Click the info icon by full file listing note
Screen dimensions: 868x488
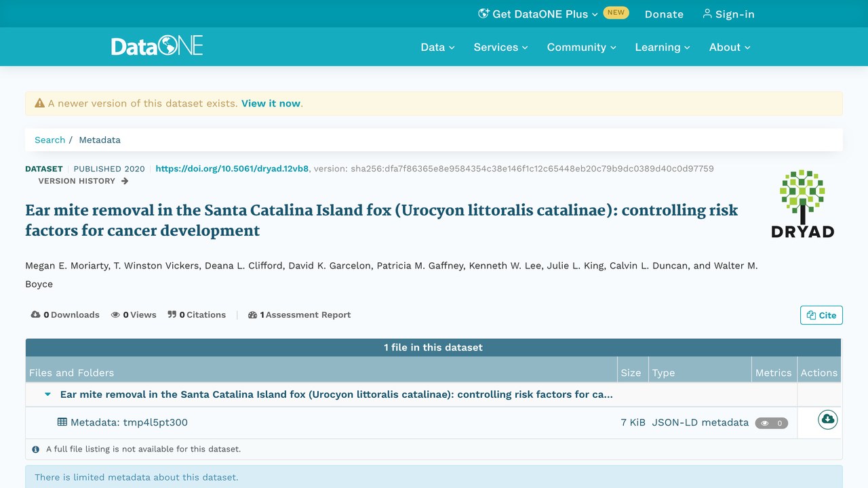[x=36, y=449]
